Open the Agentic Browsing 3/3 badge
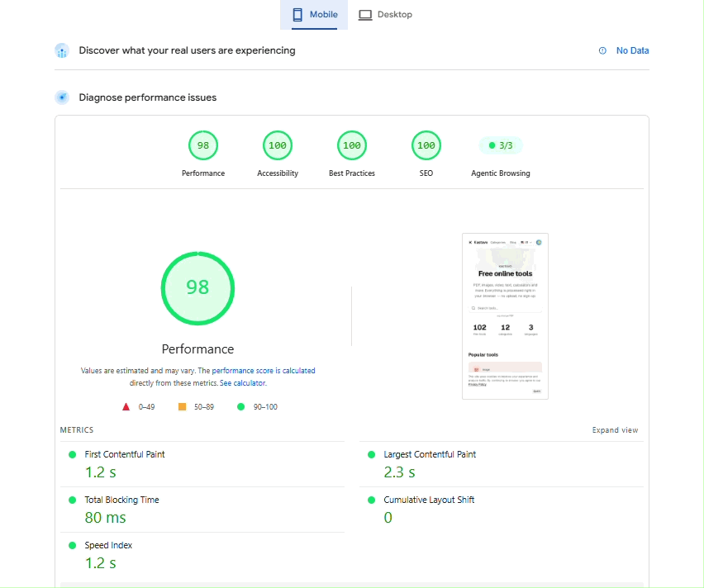Image resolution: width=704 pixels, height=588 pixels. (x=501, y=145)
